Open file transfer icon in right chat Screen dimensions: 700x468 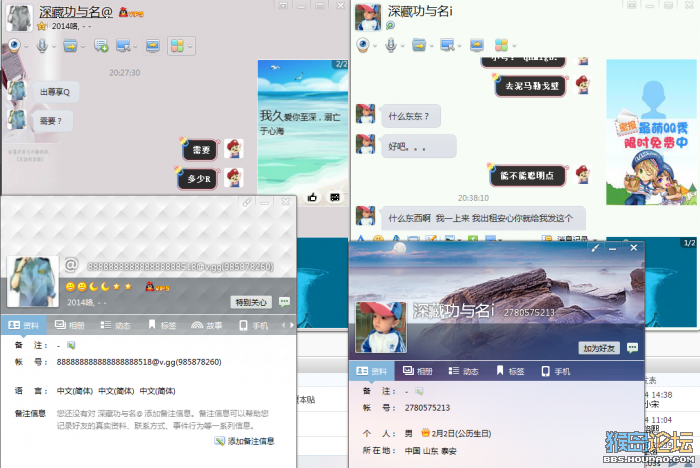point(419,45)
